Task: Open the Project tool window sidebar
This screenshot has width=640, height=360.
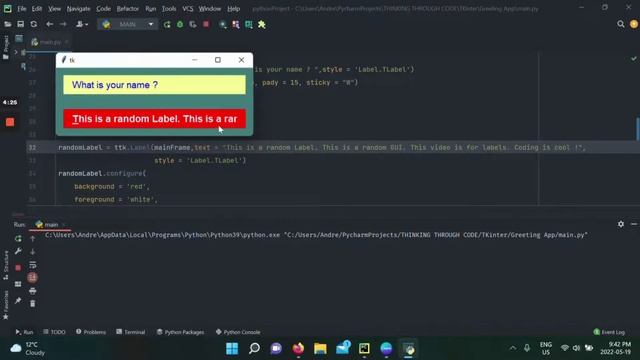Action: coord(6,47)
